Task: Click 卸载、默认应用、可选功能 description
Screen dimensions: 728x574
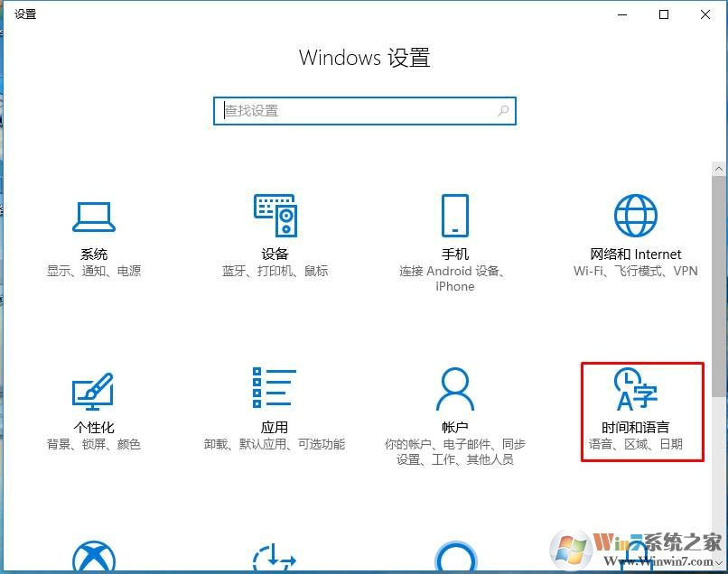Action: click(275, 445)
